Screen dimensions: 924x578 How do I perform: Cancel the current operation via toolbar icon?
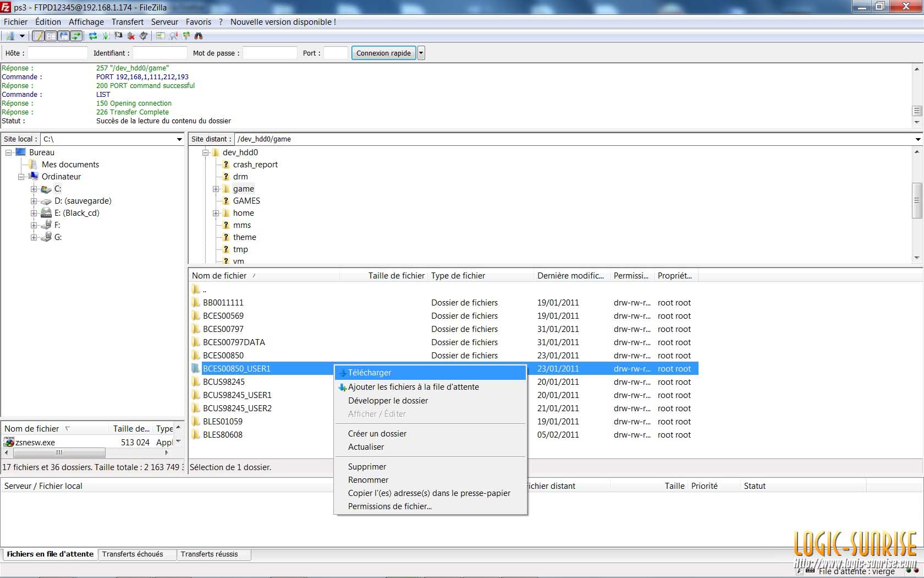pyautogui.click(x=118, y=36)
